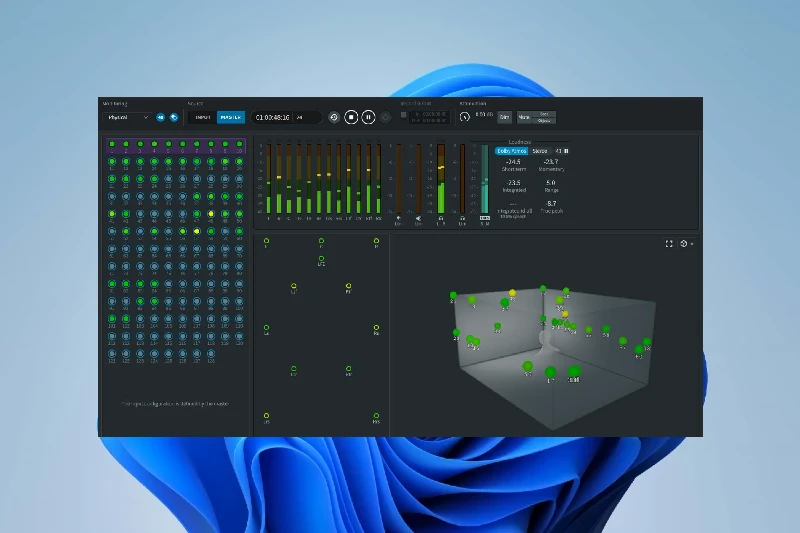This screenshot has width=800, height=533.
Task: Select Dolby Atmos loudness mode
Action: click(511, 151)
